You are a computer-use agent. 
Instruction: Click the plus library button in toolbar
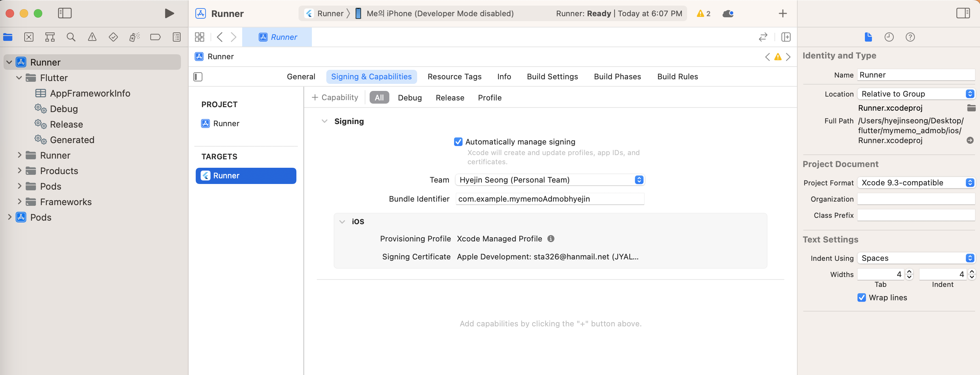click(783, 14)
